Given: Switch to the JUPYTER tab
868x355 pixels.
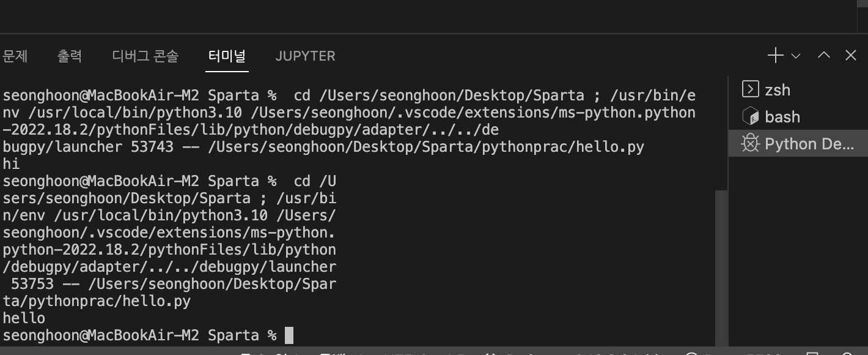Looking at the screenshot, I should click(305, 56).
